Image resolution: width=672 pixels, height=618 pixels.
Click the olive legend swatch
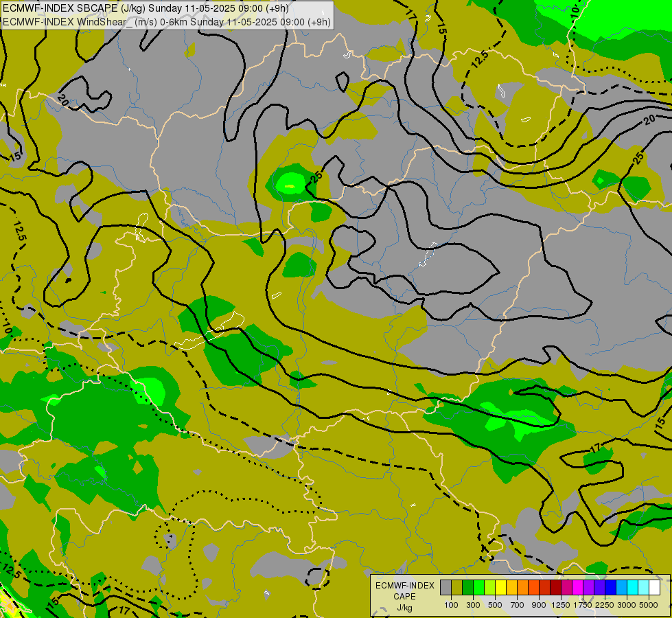(457, 588)
